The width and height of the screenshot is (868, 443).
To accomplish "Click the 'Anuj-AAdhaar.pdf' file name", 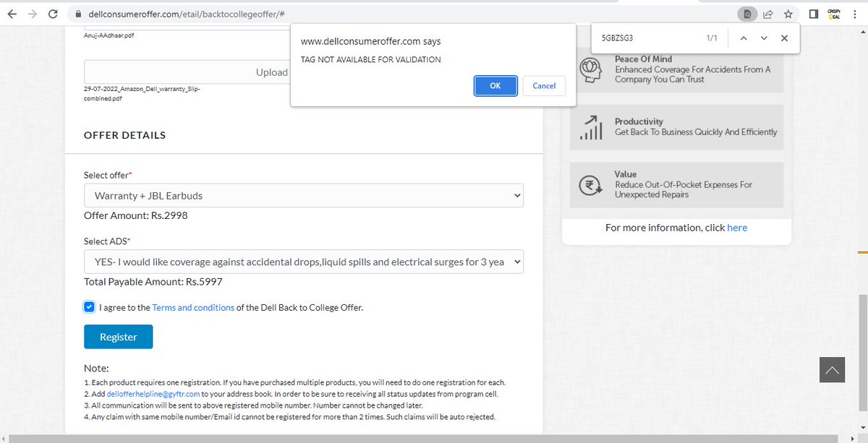I will pos(110,34).
